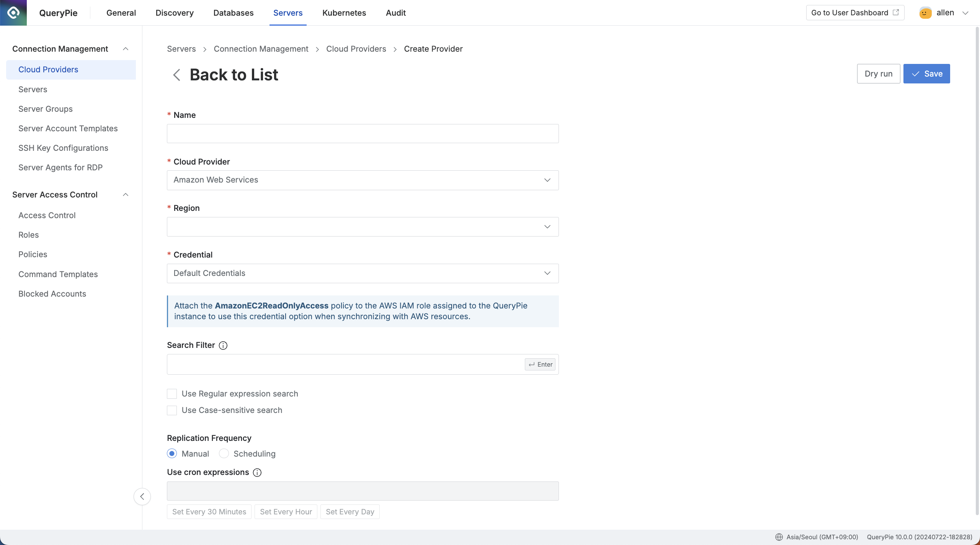Image resolution: width=980 pixels, height=545 pixels.
Task: Click Asia/Seoul (GMT+09:00) timezone text
Action: point(822,537)
